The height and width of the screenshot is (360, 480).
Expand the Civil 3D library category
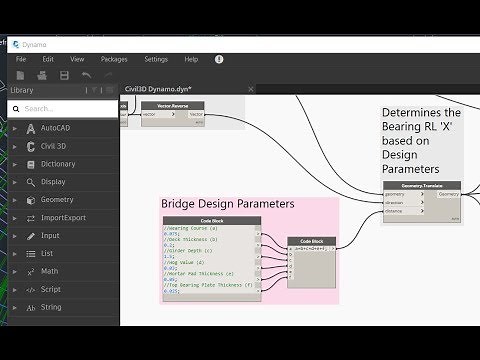point(14,146)
